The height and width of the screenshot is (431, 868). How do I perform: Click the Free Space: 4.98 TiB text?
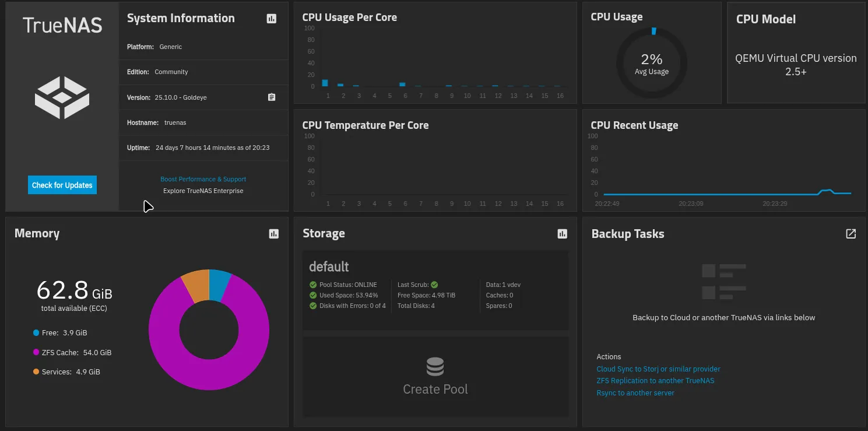click(426, 295)
